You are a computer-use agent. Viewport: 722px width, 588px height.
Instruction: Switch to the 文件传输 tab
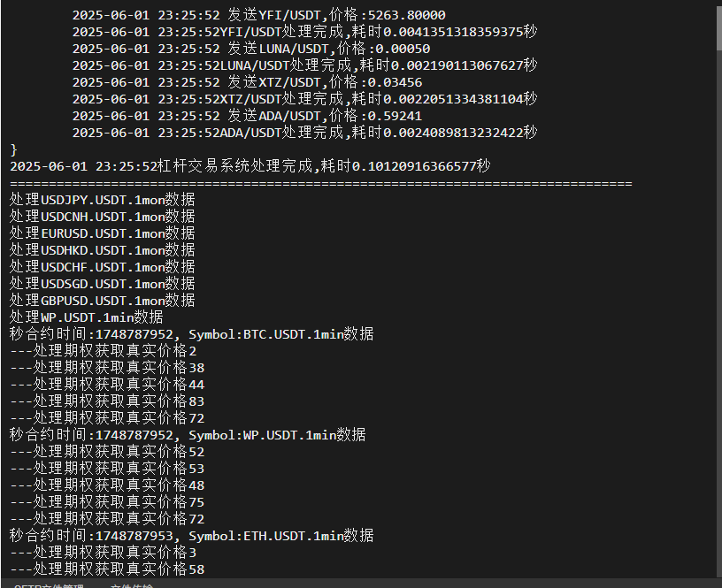coord(132,586)
